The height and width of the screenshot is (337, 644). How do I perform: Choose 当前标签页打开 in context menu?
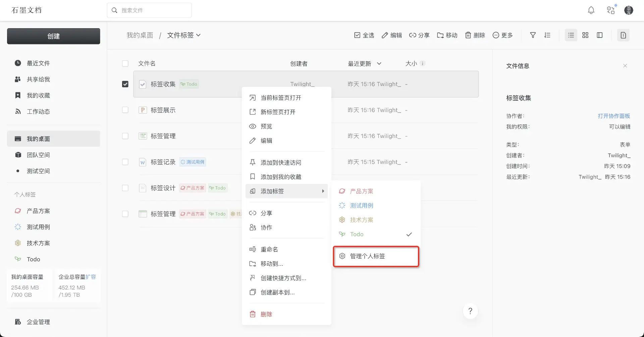286,98
